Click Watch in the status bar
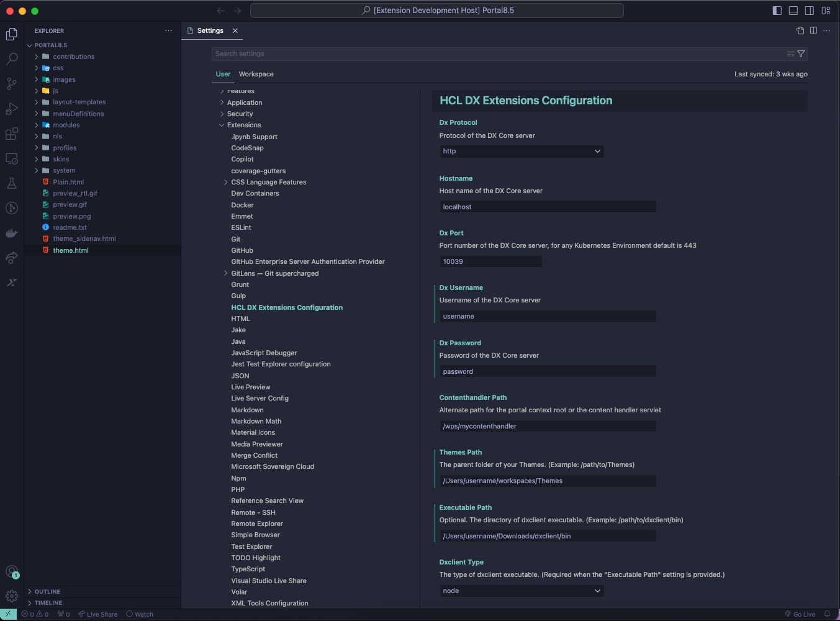 pos(139,614)
